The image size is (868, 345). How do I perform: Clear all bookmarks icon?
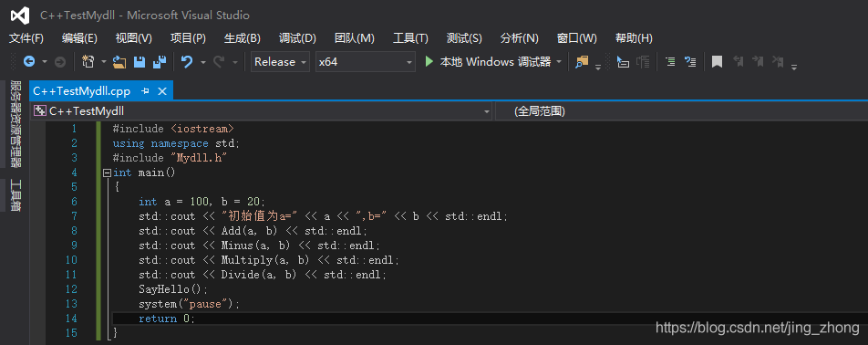pos(778,61)
